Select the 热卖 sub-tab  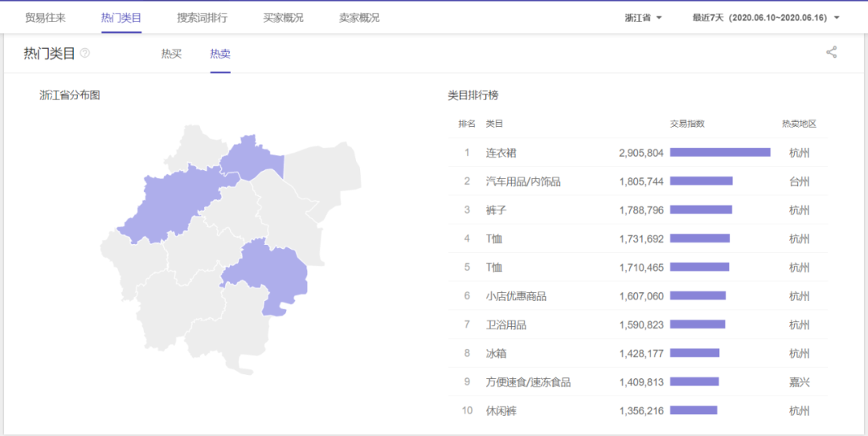pyautogui.click(x=220, y=54)
